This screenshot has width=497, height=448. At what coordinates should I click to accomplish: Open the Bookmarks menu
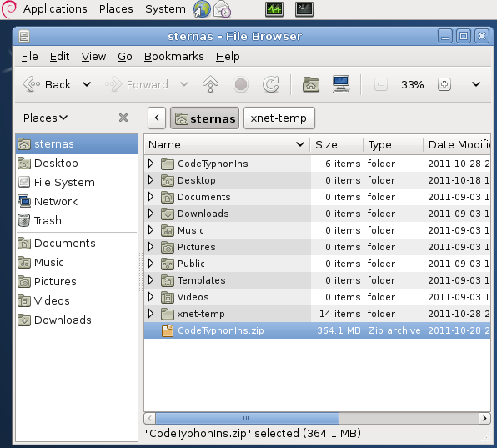pos(173,57)
